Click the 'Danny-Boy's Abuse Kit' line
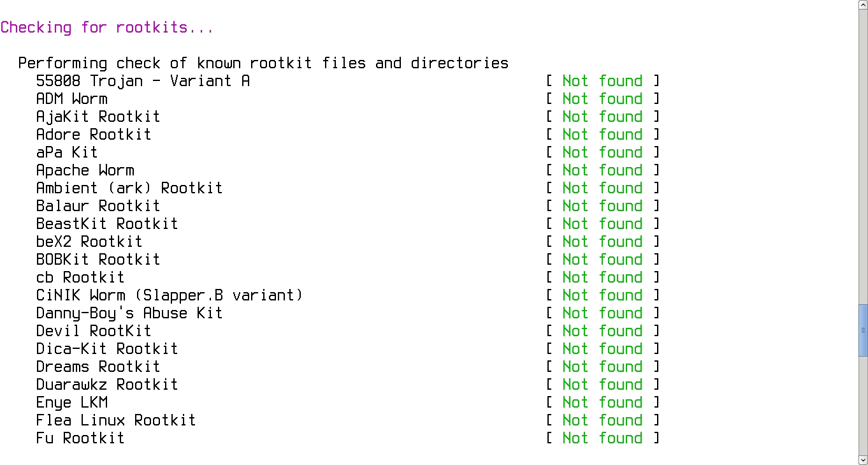This screenshot has height=465, width=868. 129,313
